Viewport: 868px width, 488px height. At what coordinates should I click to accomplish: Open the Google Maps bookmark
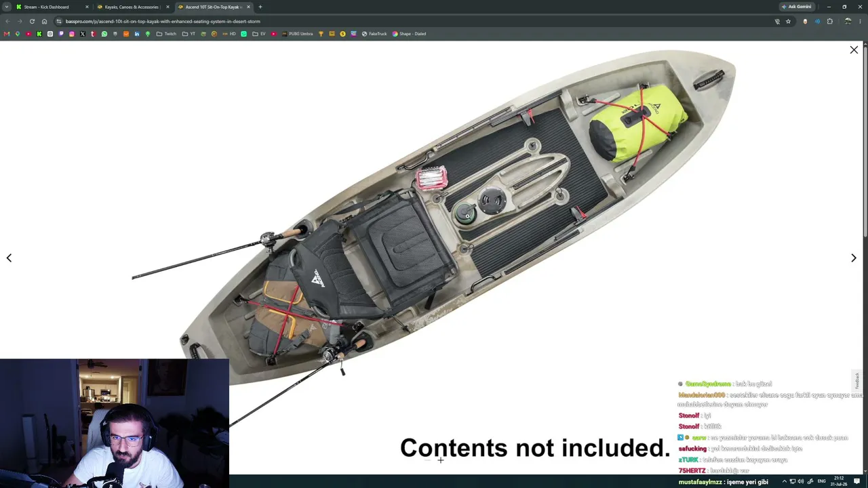click(x=18, y=34)
